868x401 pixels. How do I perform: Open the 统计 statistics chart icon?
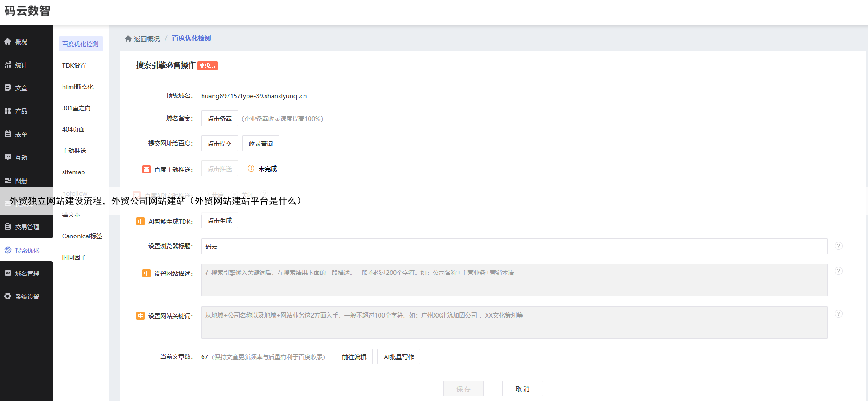coord(8,65)
